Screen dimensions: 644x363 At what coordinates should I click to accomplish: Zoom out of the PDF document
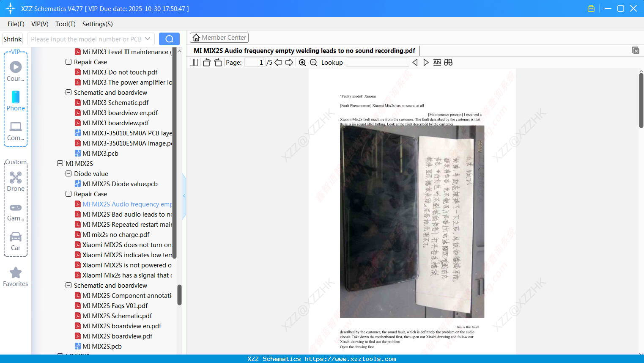point(313,63)
